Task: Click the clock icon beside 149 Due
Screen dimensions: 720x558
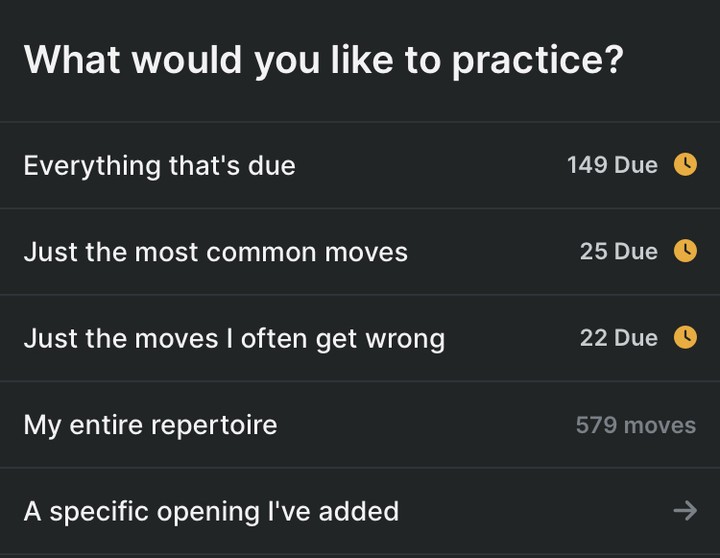Action: pos(685,165)
